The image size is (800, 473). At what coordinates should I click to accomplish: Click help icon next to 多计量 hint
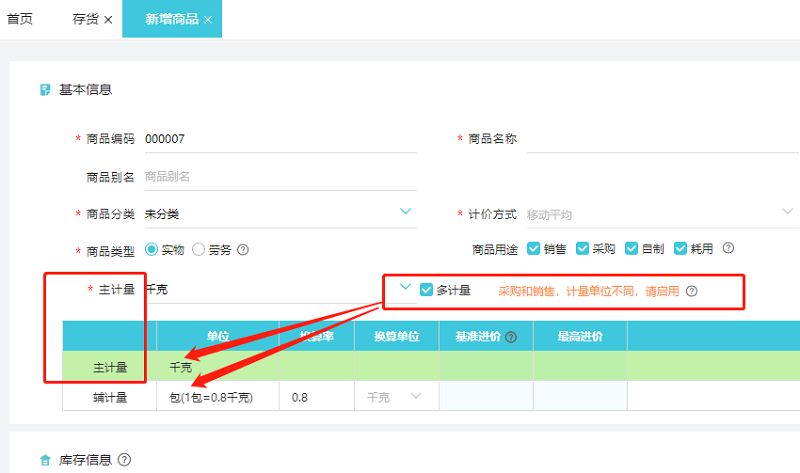691,292
